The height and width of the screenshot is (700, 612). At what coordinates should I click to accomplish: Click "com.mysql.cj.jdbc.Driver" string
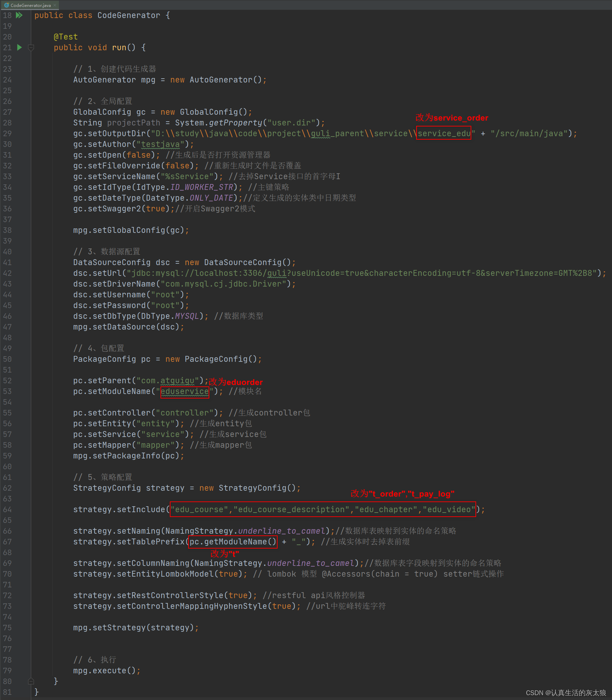click(224, 284)
